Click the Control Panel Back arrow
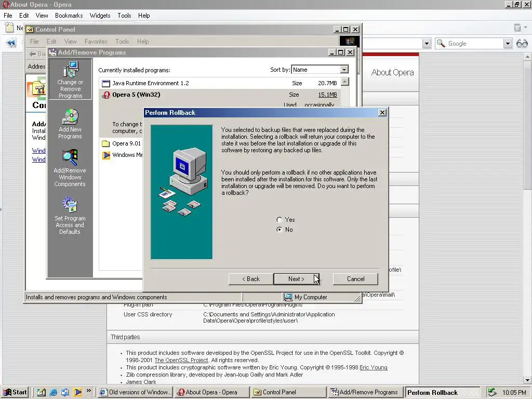The width and height of the screenshot is (532, 399). [33, 54]
